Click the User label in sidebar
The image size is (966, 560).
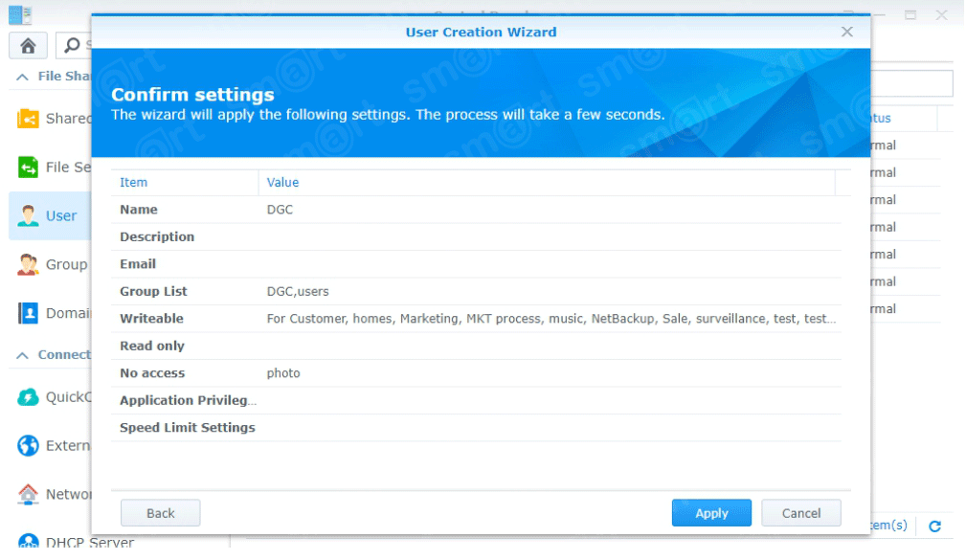click(x=61, y=216)
